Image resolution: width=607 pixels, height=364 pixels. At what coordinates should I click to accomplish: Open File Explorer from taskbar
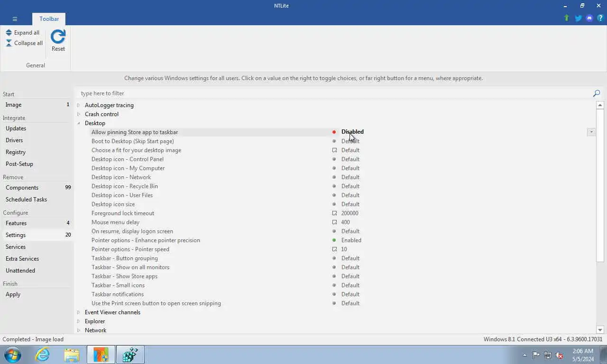click(72, 355)
